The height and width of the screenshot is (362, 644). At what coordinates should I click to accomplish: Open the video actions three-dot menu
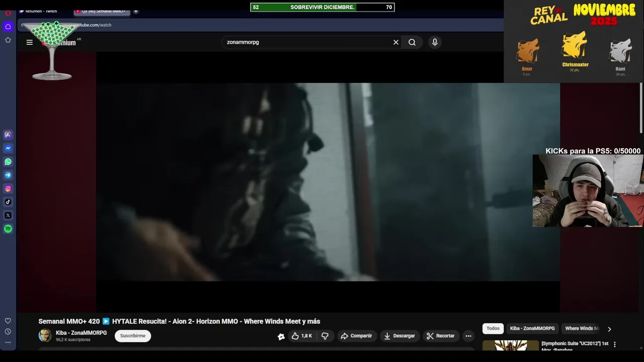(468, 336)
